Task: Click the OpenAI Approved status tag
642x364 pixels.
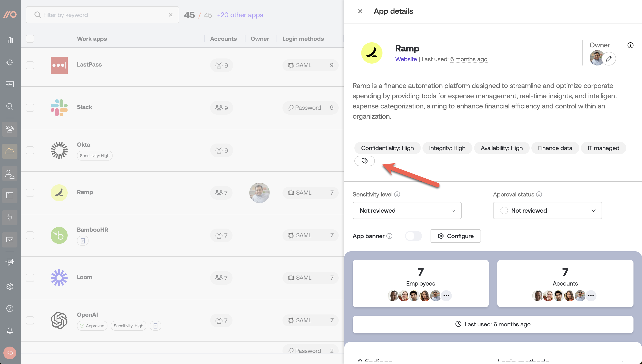Action: (92, 326)
